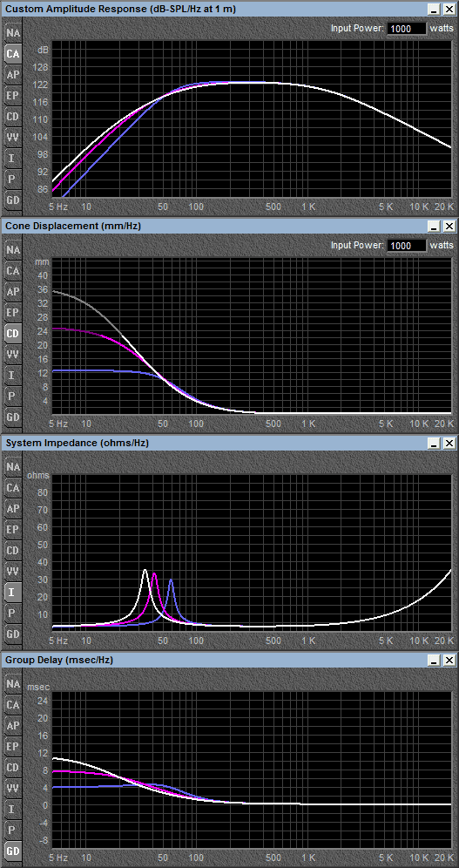Viewport: 459px width, 868px height.
Task: Select GD tab in Custom Amplitude Response window
Action: 13,200
